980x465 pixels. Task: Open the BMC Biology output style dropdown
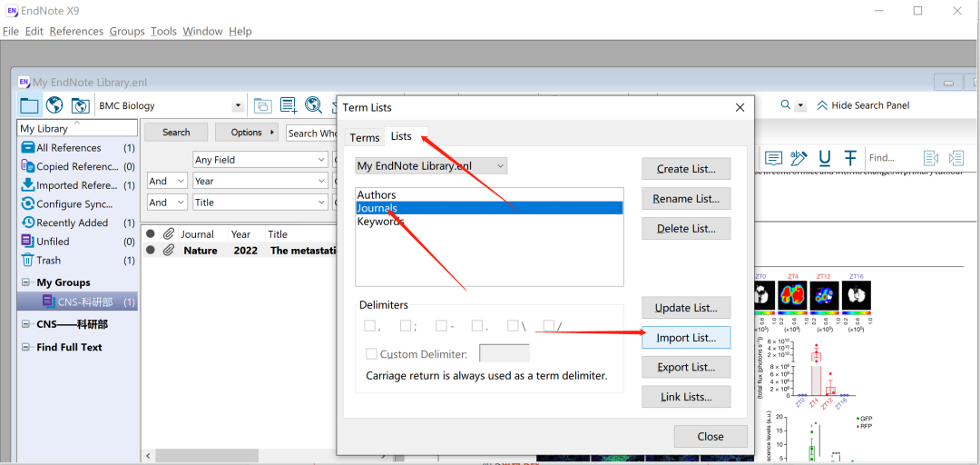(238, 105)
